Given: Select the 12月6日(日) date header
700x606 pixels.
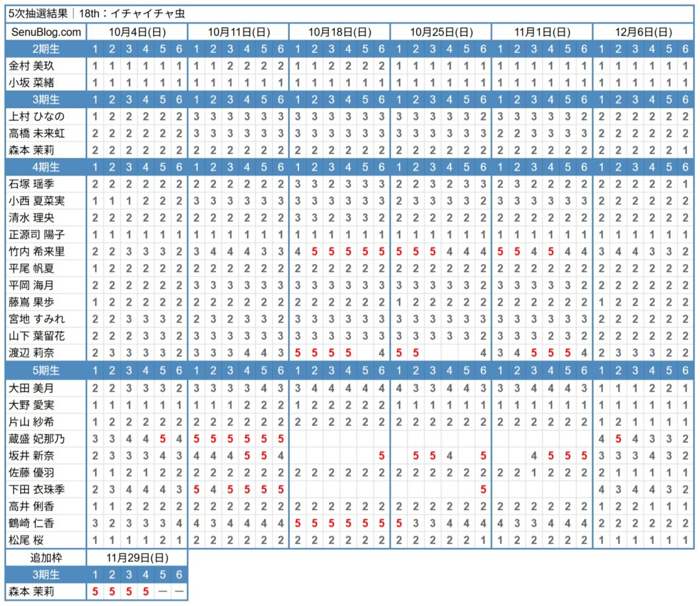Looking at the screenshot, I should point(643,32).
